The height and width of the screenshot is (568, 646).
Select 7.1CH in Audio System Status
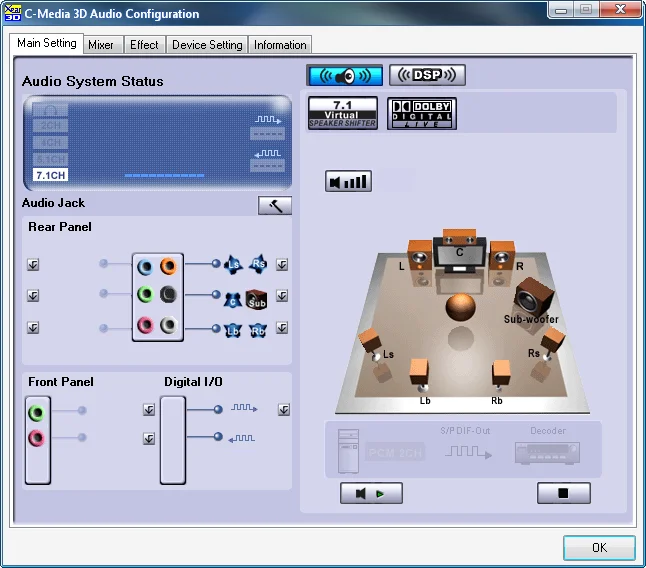(50, 175)
